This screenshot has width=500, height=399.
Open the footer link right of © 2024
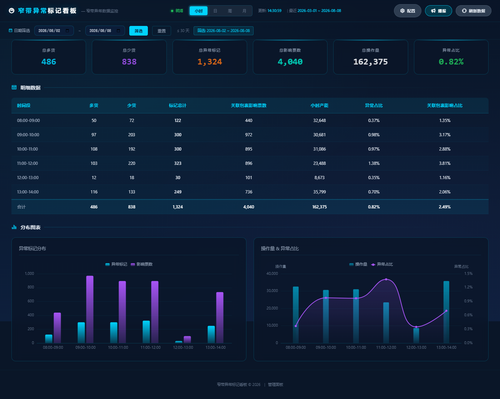(275, 384)
